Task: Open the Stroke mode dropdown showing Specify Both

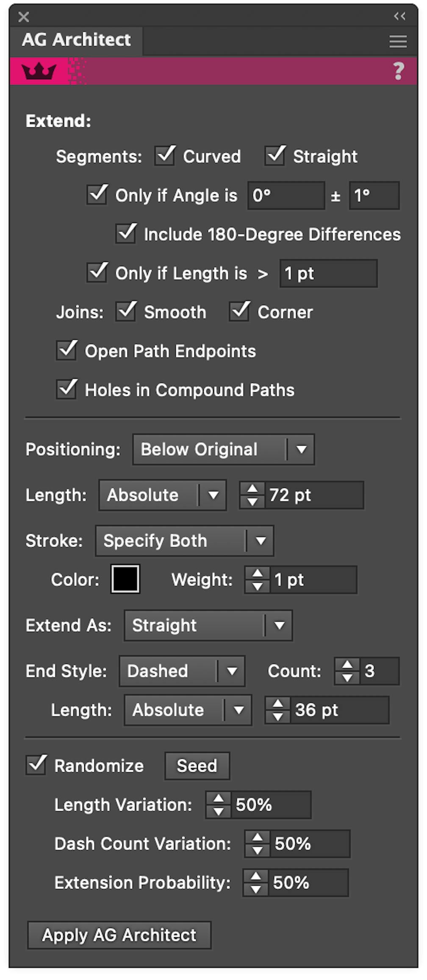Action: point(183,540)
